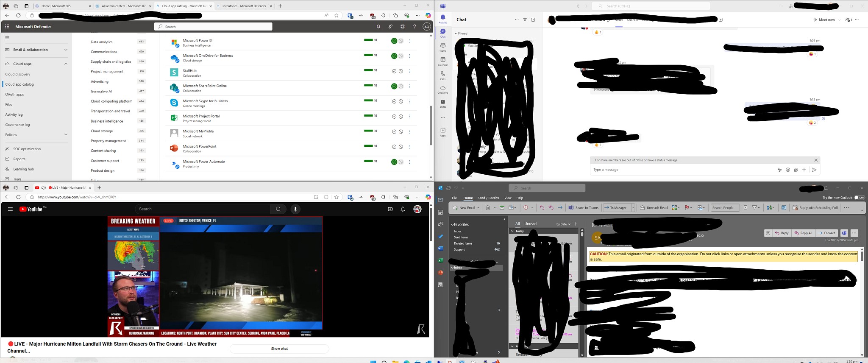Open Defender help question mark icon
Viewport: 868px width, 363px height.
(415, 26)
